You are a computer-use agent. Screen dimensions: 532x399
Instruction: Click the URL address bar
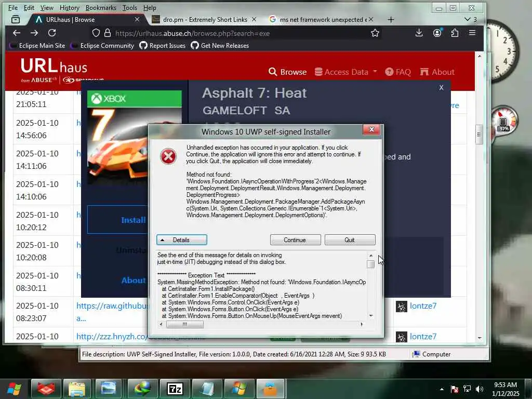coord(237,33)
